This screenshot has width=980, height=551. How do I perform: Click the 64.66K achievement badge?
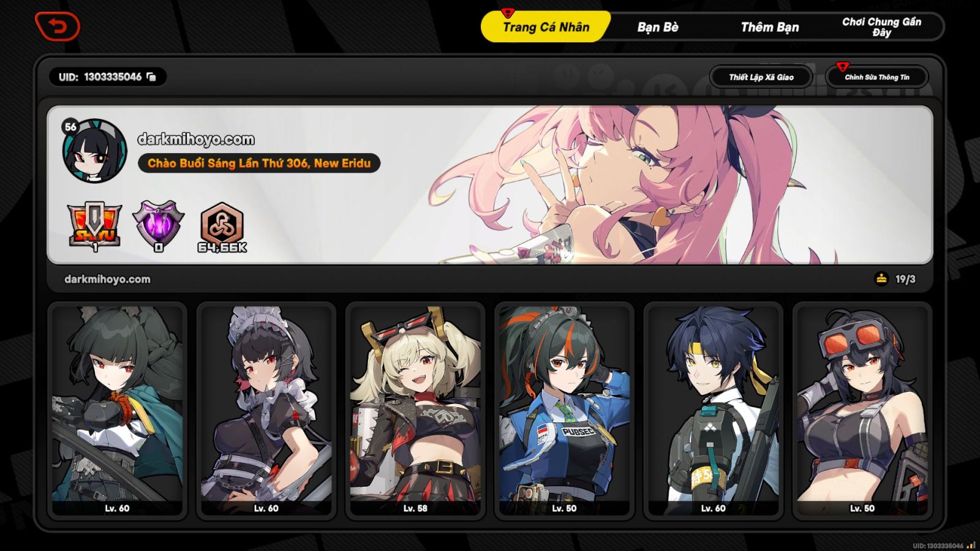222,227
